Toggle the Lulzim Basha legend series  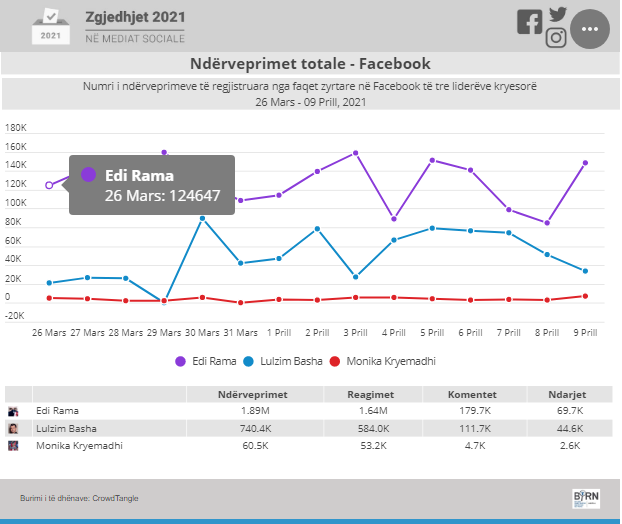[x=282, y=361]
